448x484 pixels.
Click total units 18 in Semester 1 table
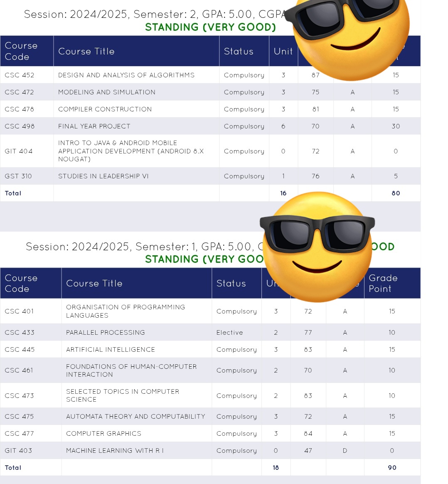click(276, 467)
